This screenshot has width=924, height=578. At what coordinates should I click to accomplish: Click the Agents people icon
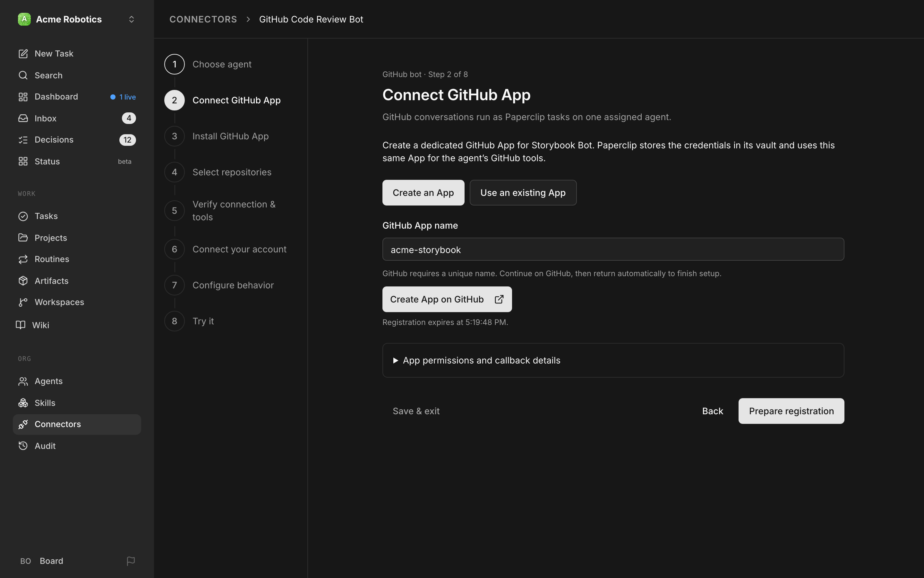point(23,381)
